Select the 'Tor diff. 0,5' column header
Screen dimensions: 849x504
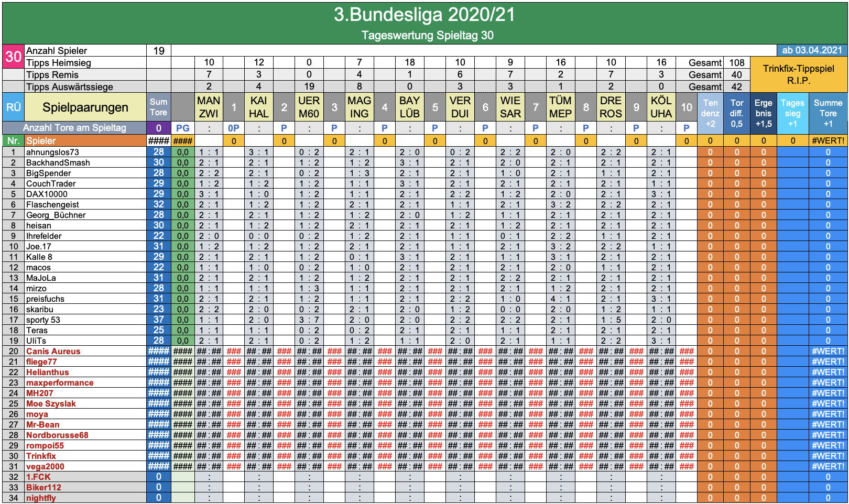click(737, 114)
